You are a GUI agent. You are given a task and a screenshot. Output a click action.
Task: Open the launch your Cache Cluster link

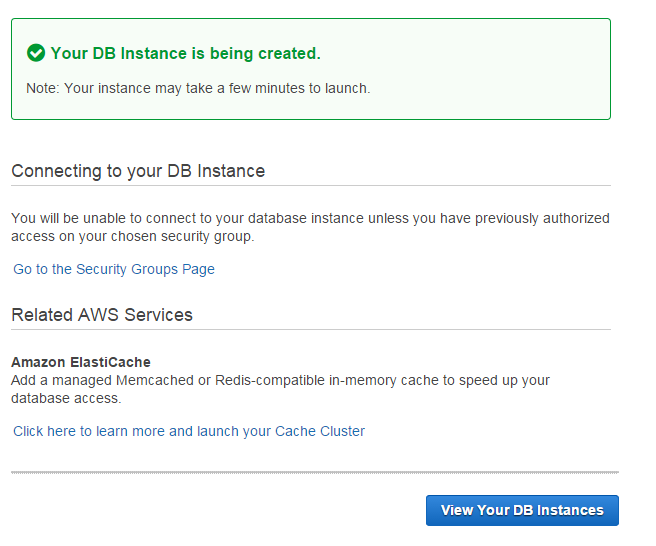tap(189, 431)
